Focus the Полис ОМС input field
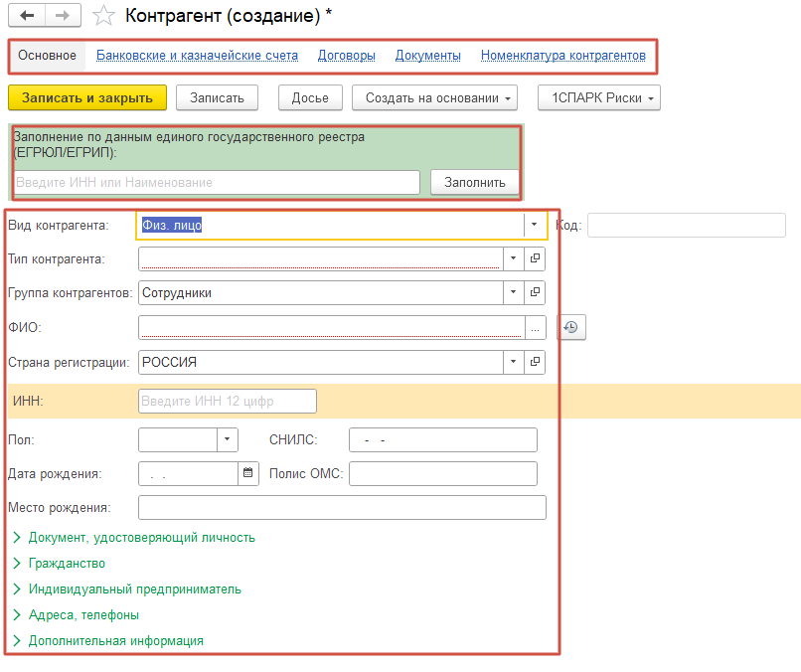Viewport: 801px width, 672px height. tap(443, 473)
